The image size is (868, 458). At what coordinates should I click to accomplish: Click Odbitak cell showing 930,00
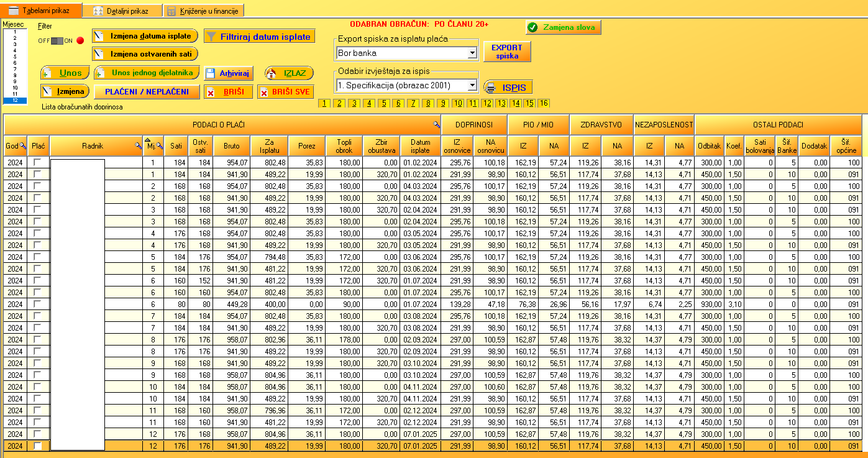pos(710,304)
